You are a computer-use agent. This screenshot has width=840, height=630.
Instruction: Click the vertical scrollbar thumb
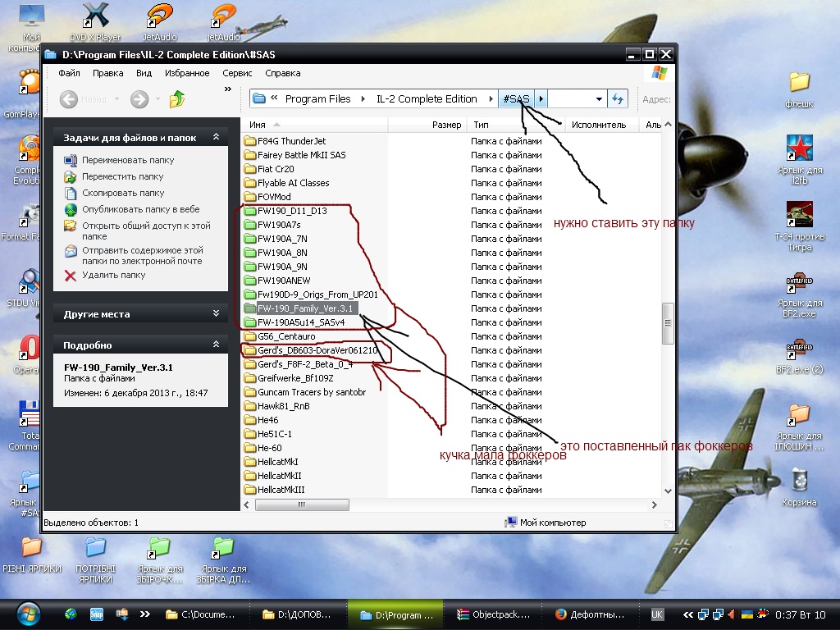click(668, 323)
